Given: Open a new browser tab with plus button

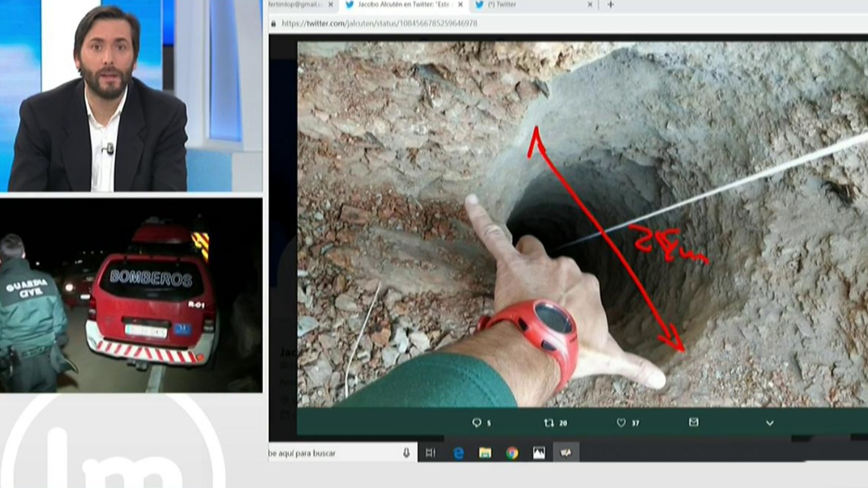Looking at the screenshot, I should pos(610,5).
